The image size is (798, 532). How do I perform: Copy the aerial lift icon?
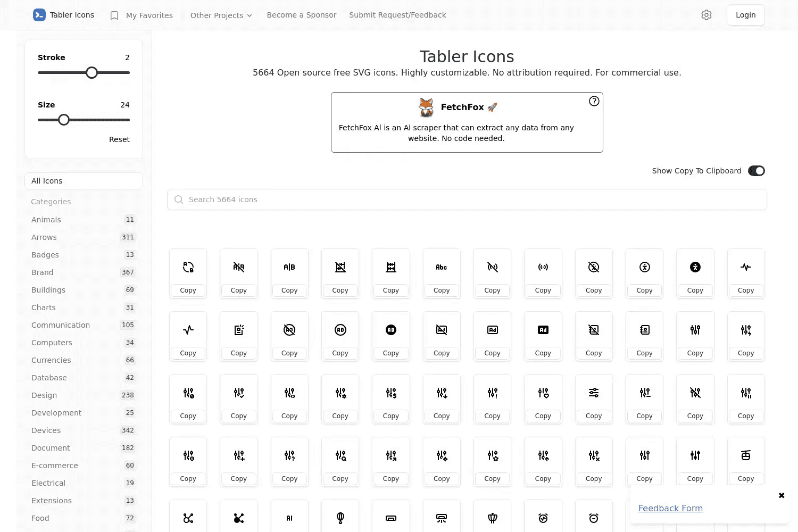click(x=746, y=479)
